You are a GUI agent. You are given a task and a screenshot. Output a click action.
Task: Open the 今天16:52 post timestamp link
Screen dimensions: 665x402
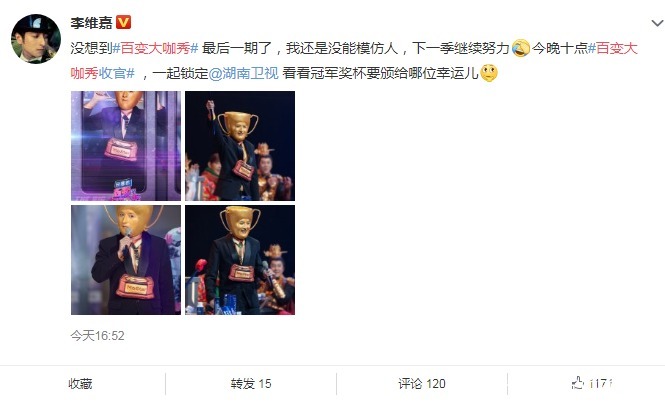(x=98, y=336)
